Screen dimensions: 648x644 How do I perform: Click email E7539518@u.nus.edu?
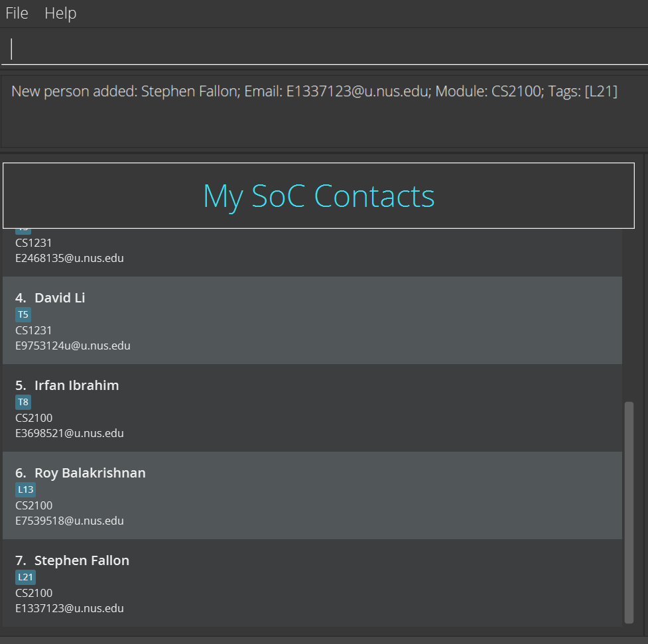click(x=70, y=521)
